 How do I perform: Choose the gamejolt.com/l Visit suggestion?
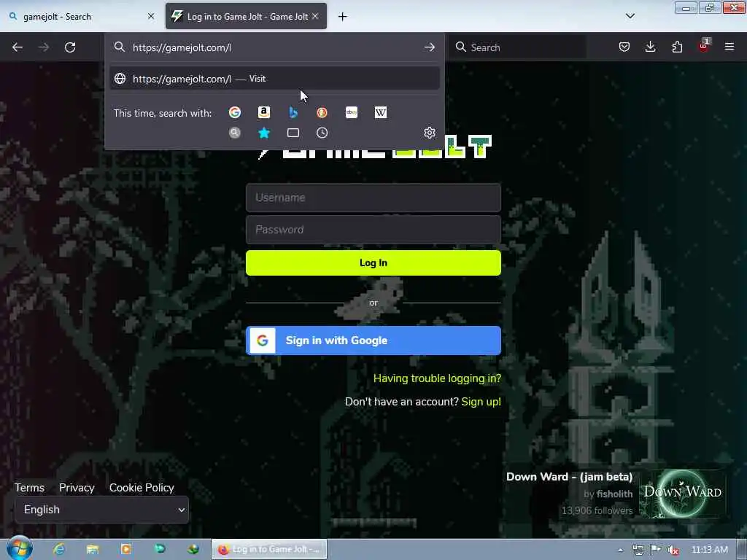[x=275, y=79]
